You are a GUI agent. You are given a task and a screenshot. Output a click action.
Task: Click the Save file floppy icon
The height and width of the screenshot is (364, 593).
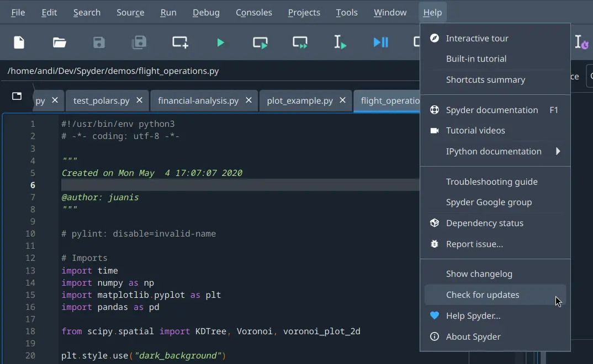(x=99, y=42)
